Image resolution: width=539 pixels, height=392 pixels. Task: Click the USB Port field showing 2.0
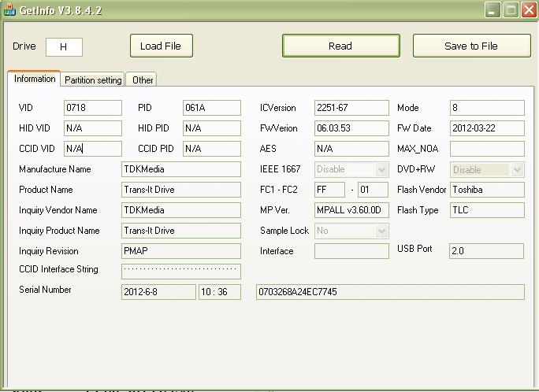(486, 251)
